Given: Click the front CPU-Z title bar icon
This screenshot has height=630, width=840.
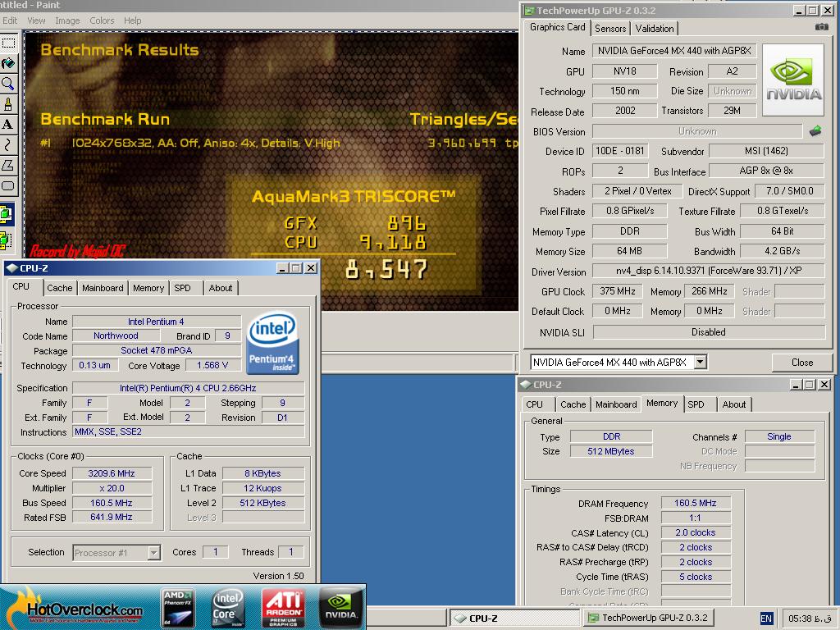Looking at the screenshot, I should [x=11, y=268].
